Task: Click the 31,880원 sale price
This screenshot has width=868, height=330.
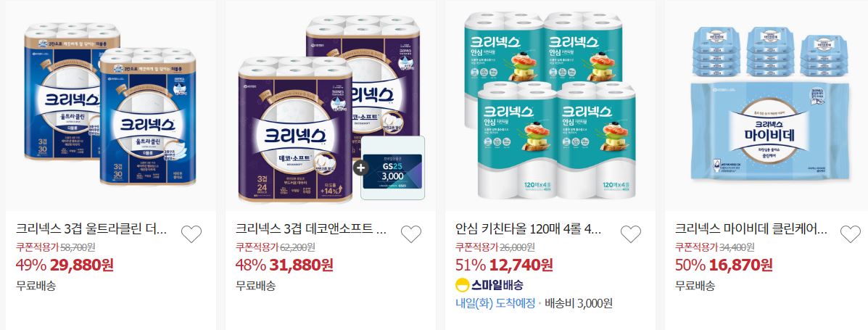Action: (x=301, y=265)
